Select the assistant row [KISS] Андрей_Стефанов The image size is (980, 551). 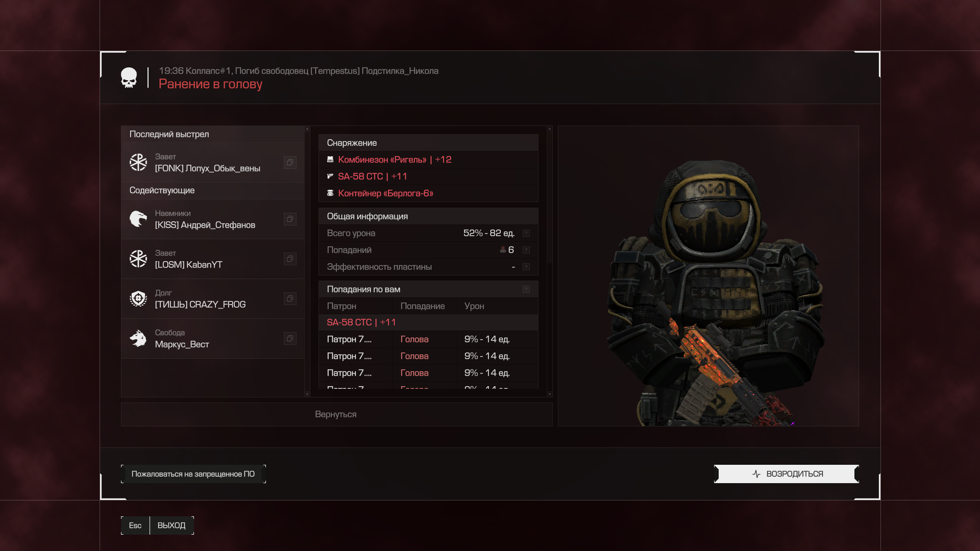213,219
